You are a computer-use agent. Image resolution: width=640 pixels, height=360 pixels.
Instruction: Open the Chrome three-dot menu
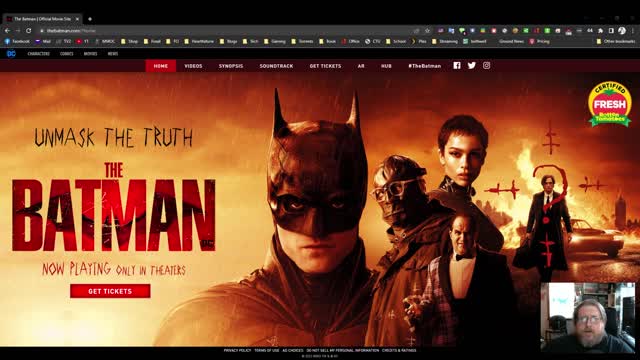(x=633, y=31)
